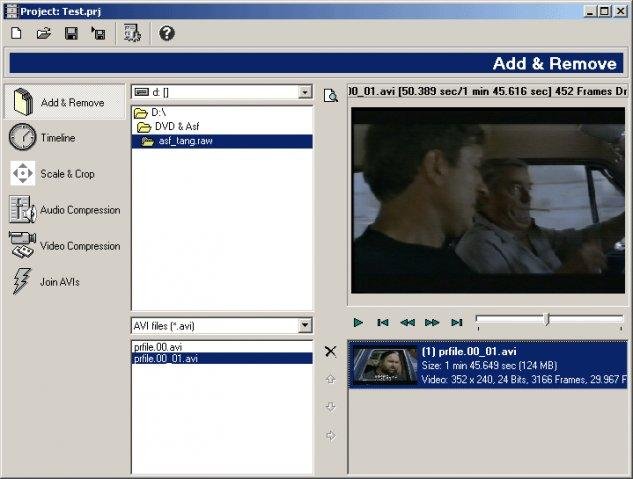This screenshot has width=633, height=479.
Task: Remove the selected clip with the X icon
Action: click(330, 351)
